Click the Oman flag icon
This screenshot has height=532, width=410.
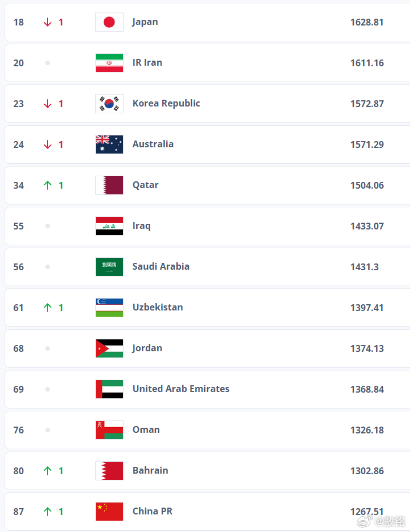click(x=109, y=430)
